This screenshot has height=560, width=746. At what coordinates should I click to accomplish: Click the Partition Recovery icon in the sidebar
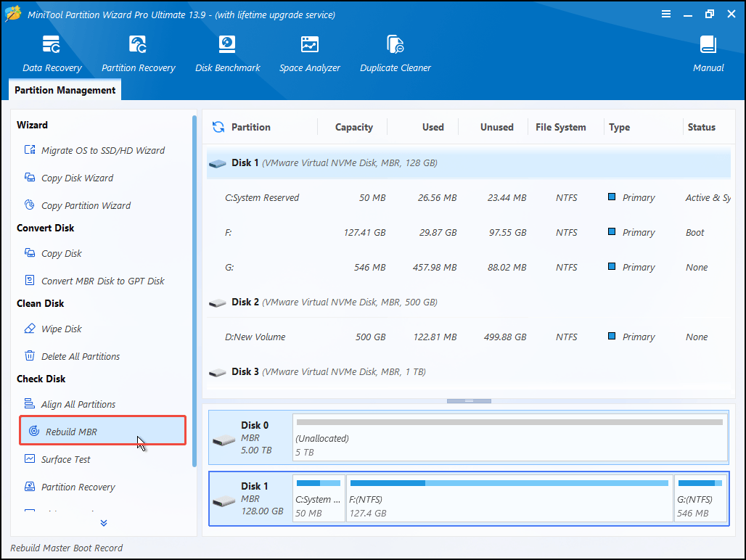coord(30,486)
